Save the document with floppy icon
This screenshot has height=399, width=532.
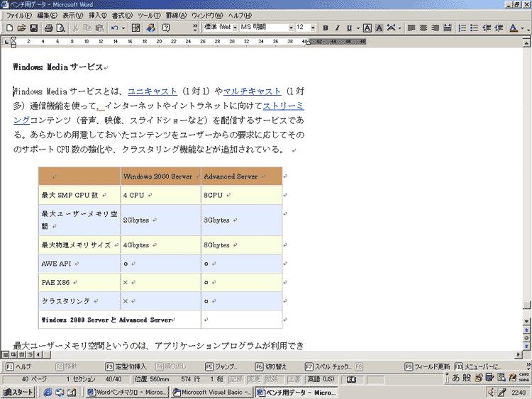click(33, 28)
